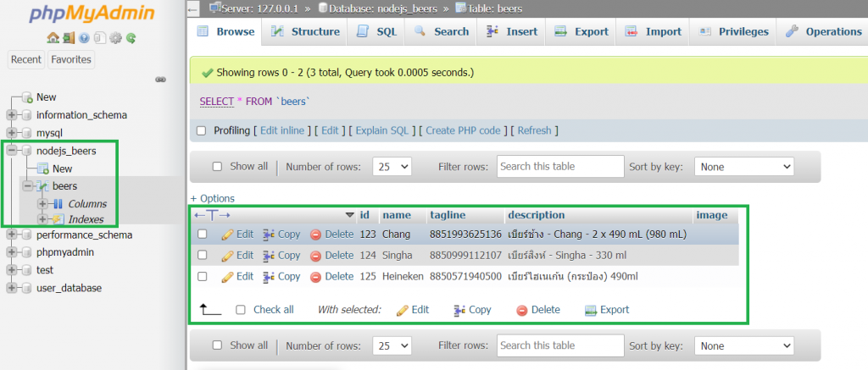Click the link-with-main-panel chain icon
868x370 pixels.
160,80
